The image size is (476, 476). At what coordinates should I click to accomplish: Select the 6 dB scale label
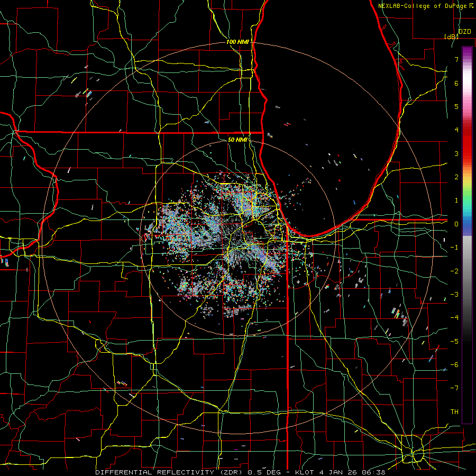coord(456,83)
